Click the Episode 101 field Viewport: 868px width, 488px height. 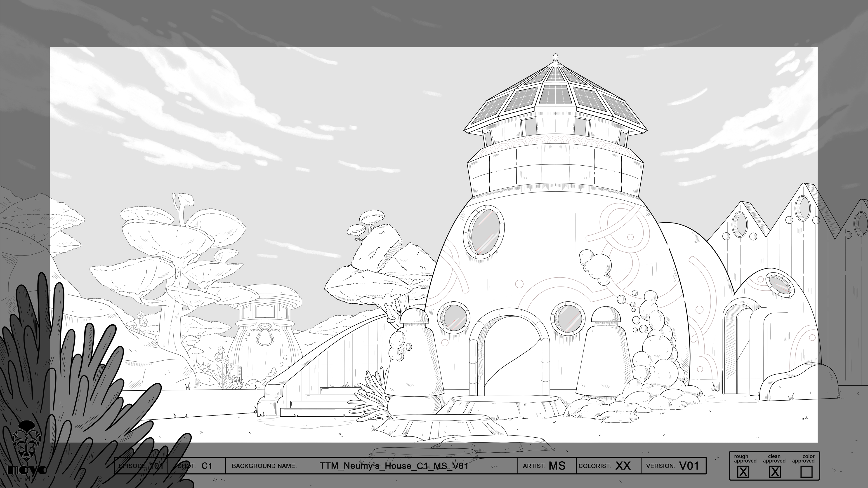tap(141, 466)
